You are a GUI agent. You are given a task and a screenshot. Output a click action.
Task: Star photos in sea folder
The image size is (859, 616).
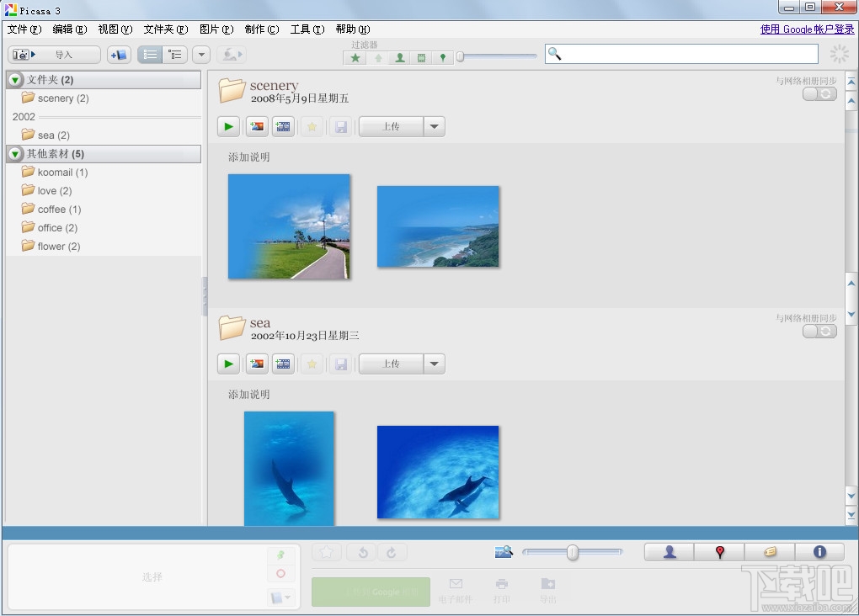tap(312, 364)
